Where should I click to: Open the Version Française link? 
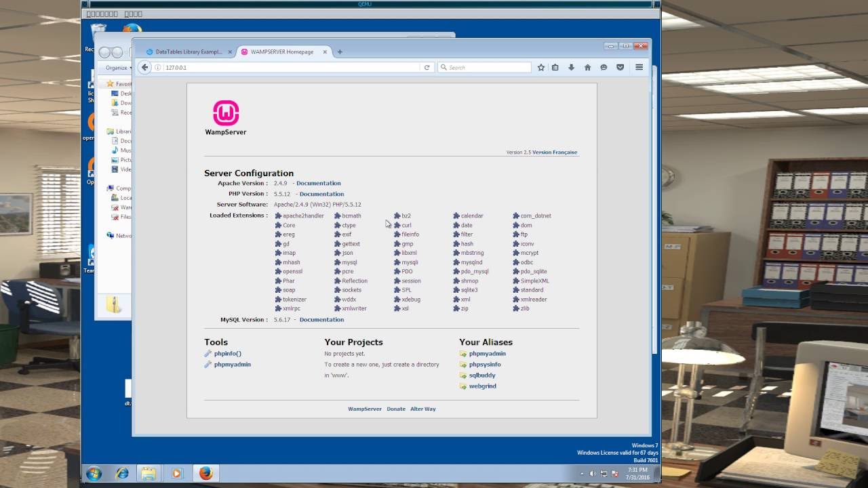point(555,152)
